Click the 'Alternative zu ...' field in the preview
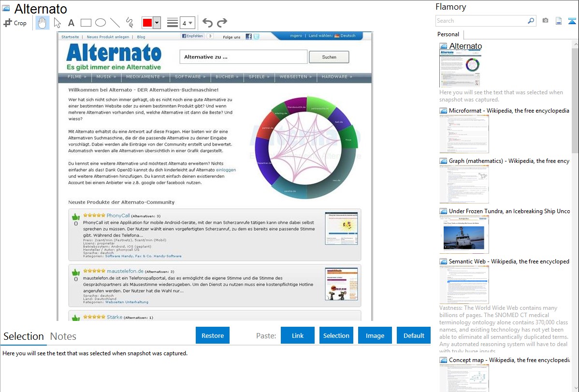Viewport: 579px width, 392px height. 244,57
